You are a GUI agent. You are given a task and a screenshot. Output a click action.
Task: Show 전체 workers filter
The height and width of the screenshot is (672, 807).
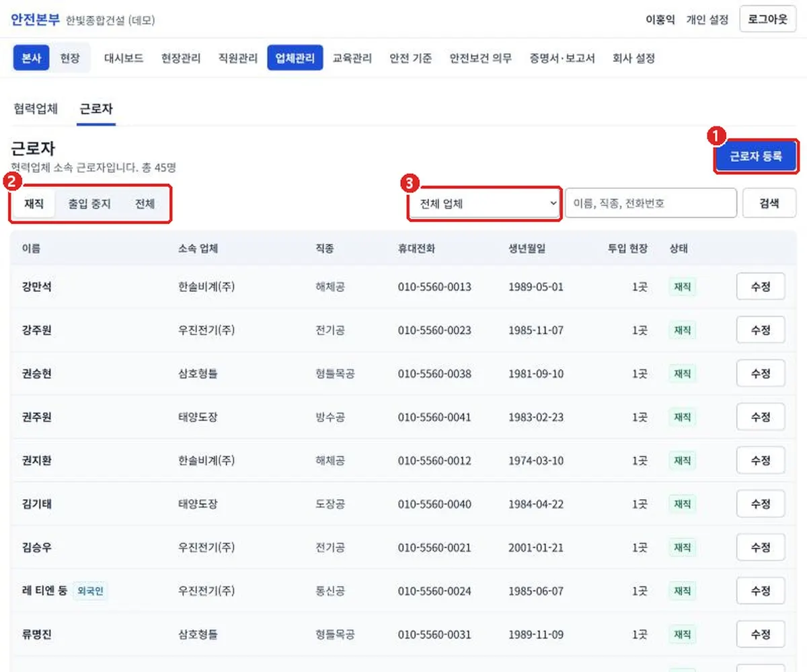145,204
